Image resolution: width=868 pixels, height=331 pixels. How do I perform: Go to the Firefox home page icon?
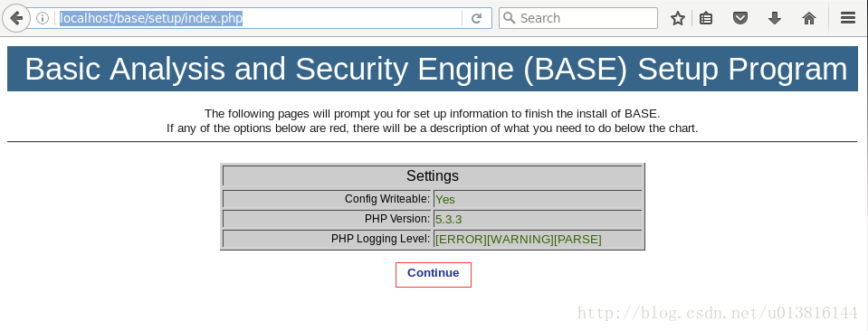coord(809,18)
